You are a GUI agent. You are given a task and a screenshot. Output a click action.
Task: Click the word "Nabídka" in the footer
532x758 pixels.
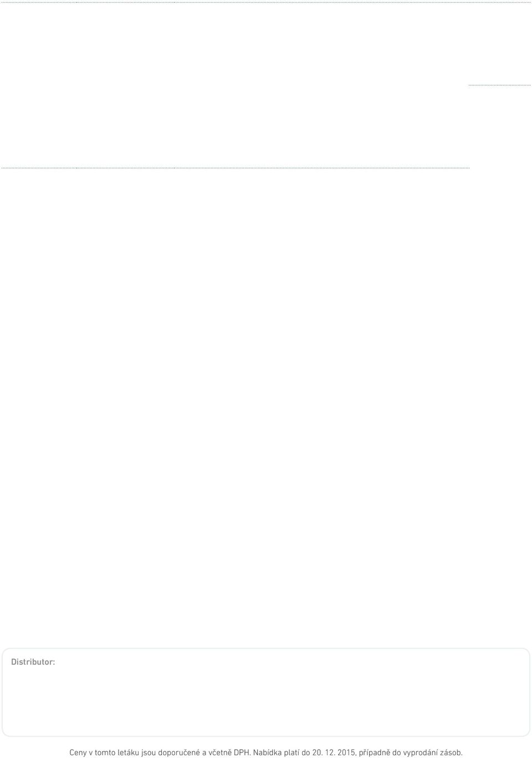click(x=268, y=752)
